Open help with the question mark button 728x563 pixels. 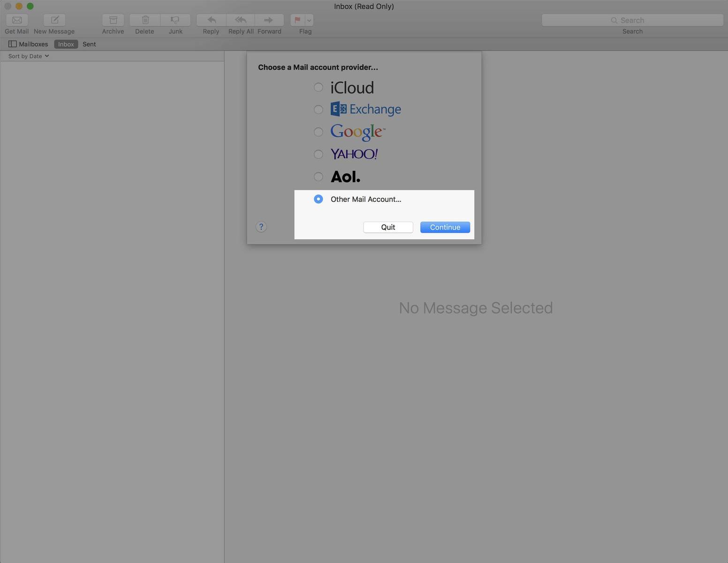point(261,227)
